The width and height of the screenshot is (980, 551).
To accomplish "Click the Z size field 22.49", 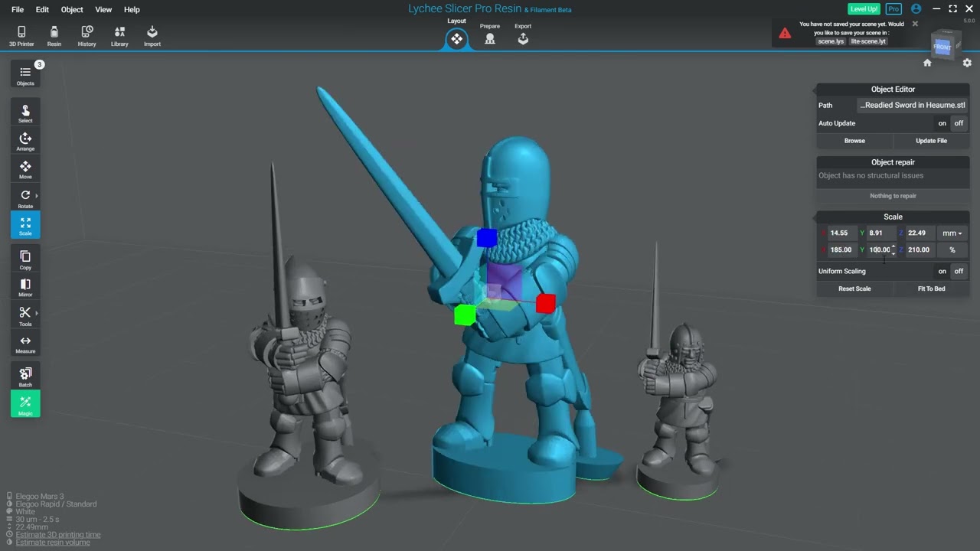I will tap(919, 233).
